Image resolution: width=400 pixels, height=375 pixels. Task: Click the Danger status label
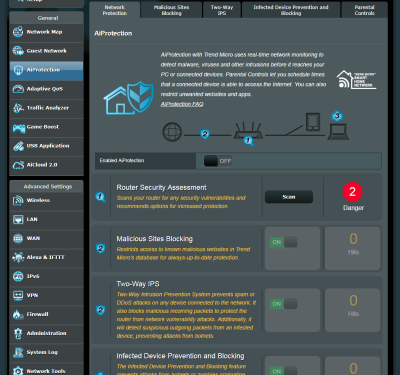353,208
